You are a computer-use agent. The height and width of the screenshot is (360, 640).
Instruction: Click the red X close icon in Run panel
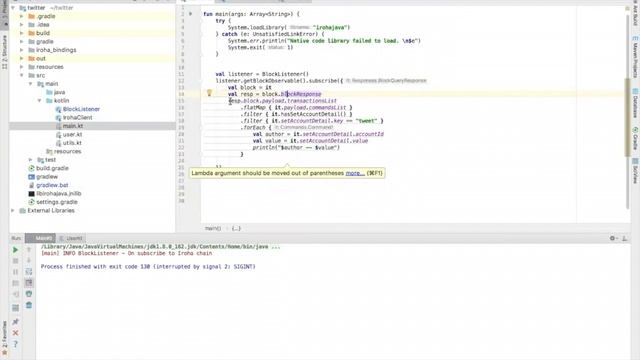click(16, 333)
